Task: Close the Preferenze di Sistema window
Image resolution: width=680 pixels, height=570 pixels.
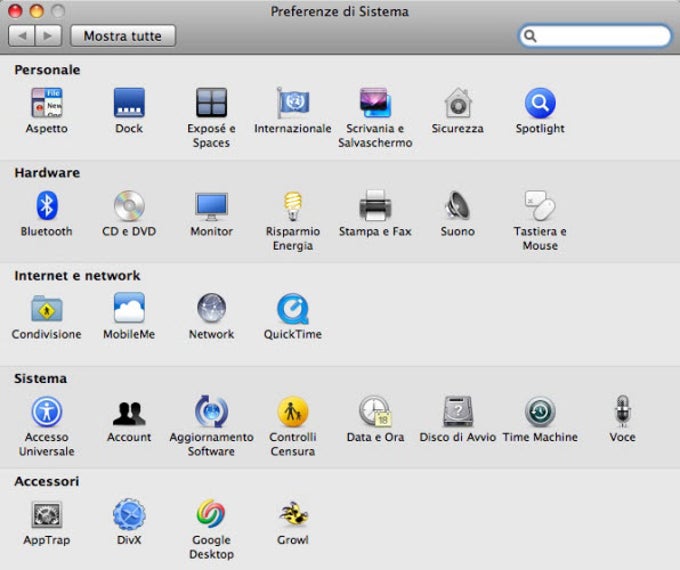Action: (15, 11)
